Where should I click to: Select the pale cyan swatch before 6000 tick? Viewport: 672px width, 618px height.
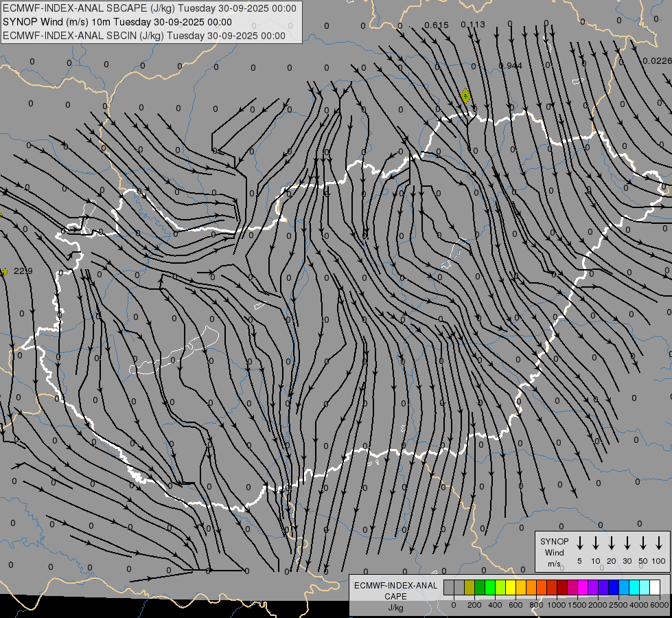pos(645,588)
